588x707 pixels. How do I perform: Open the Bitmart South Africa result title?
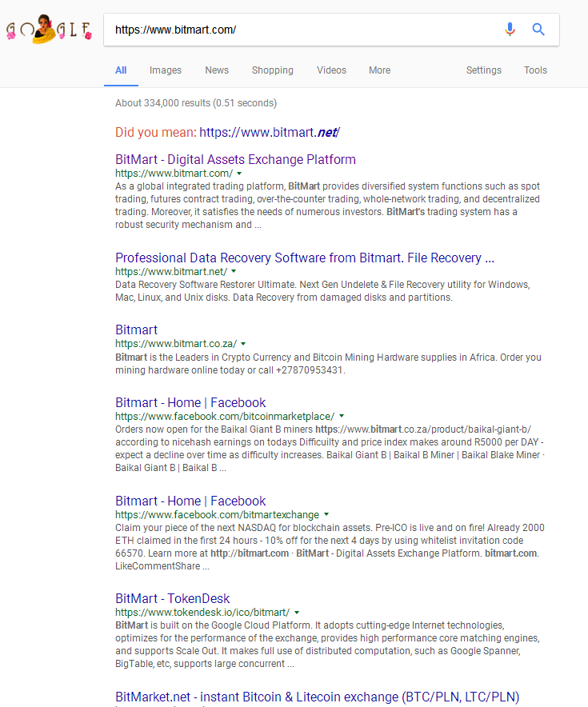(136, 330)
